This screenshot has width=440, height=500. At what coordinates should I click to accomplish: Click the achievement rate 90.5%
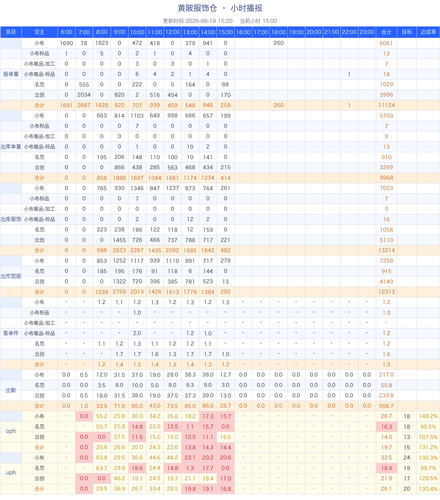click(428, 426)
